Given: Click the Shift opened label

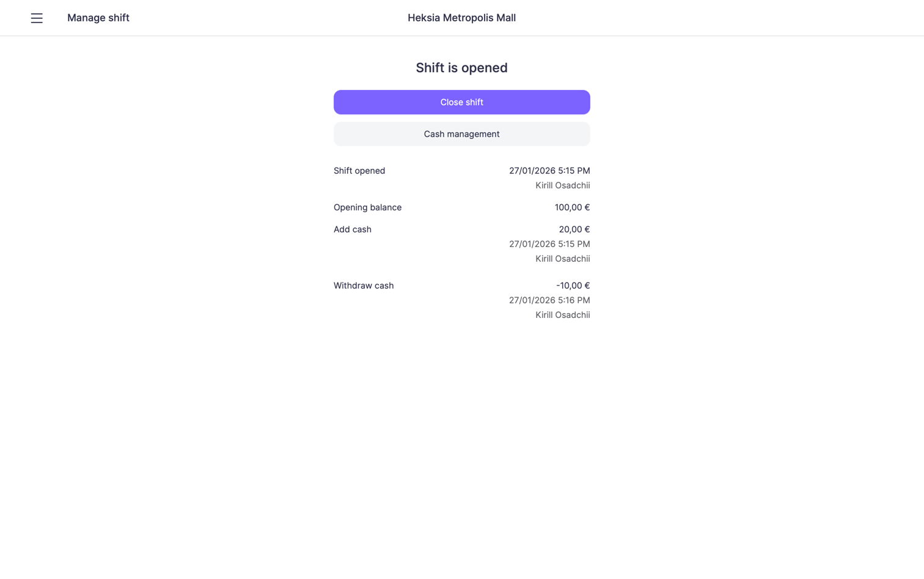Looking at the screenshot, I should tap(359, 171).
